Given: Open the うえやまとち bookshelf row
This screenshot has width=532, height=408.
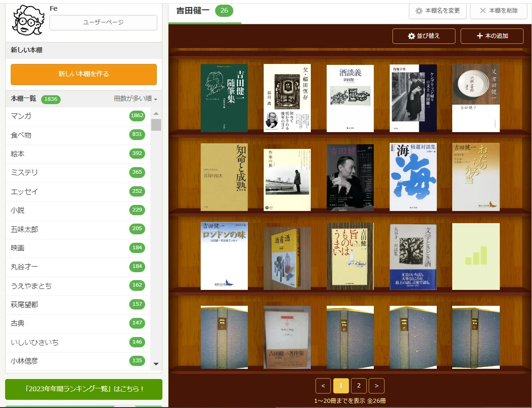Looking at the screenshot, I should 78,286.
